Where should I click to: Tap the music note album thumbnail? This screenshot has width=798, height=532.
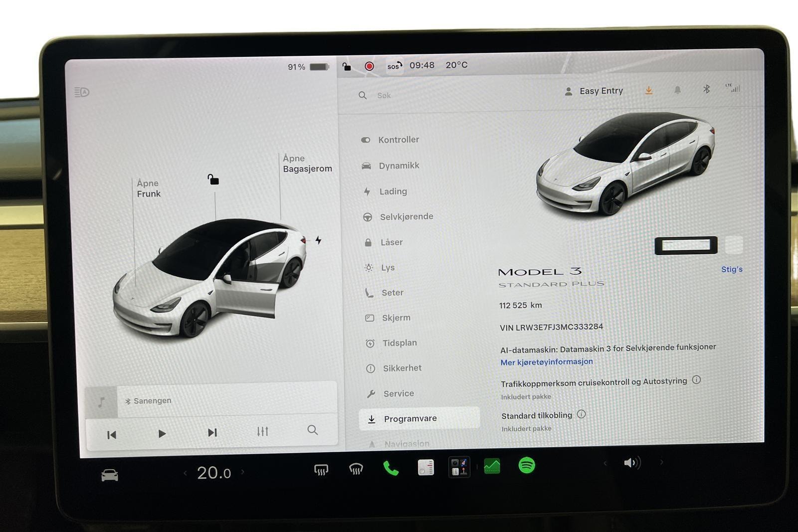(101, 402)
